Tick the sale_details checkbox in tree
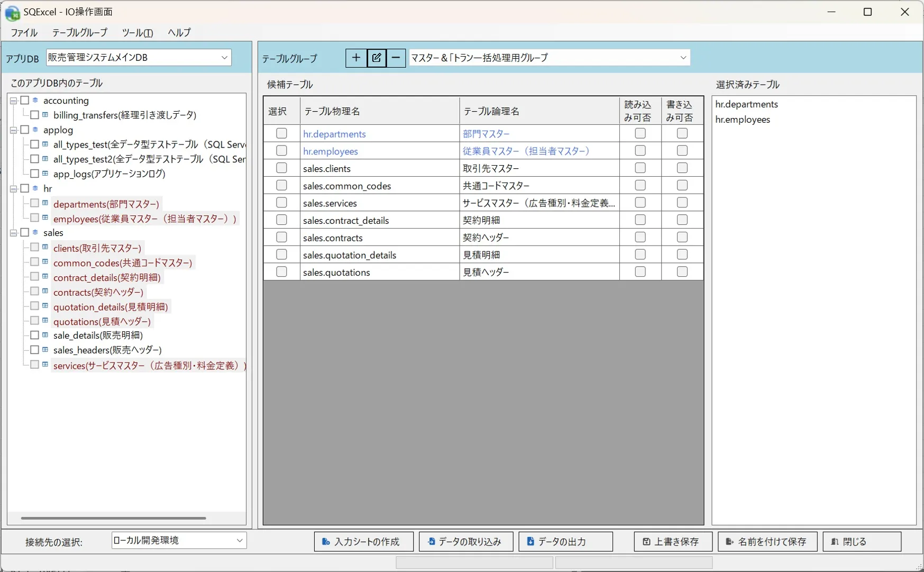This screenshot has width=924, height=572. (34, 335)
